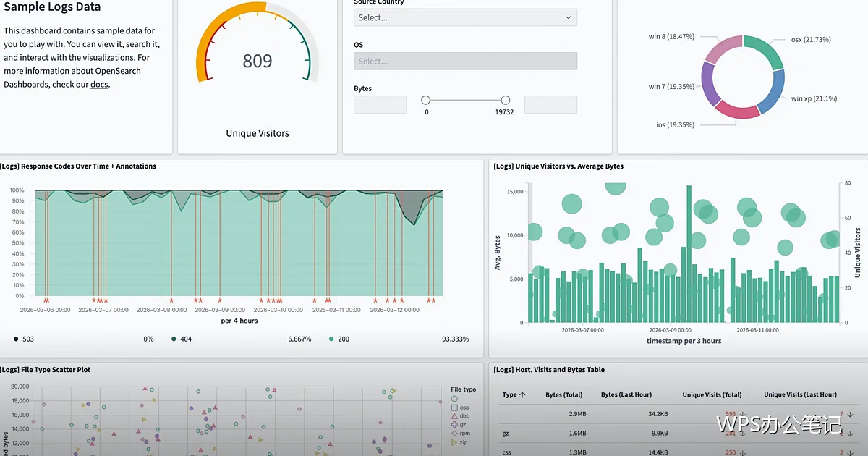Click the zip triangle marker in File type legend
Image resolution: width=868 pixels, height=456 pixels.
coord(454,442)
